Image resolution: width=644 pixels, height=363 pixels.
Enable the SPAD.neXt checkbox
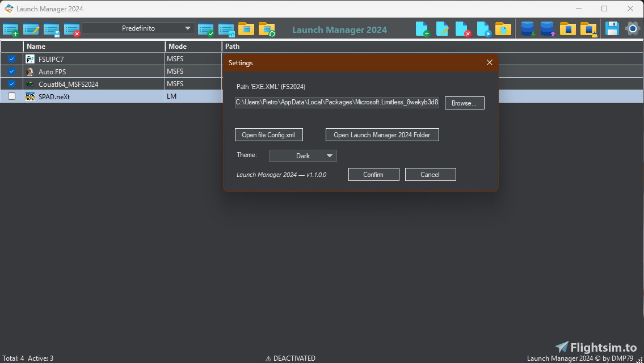click(x=11, y=96)
